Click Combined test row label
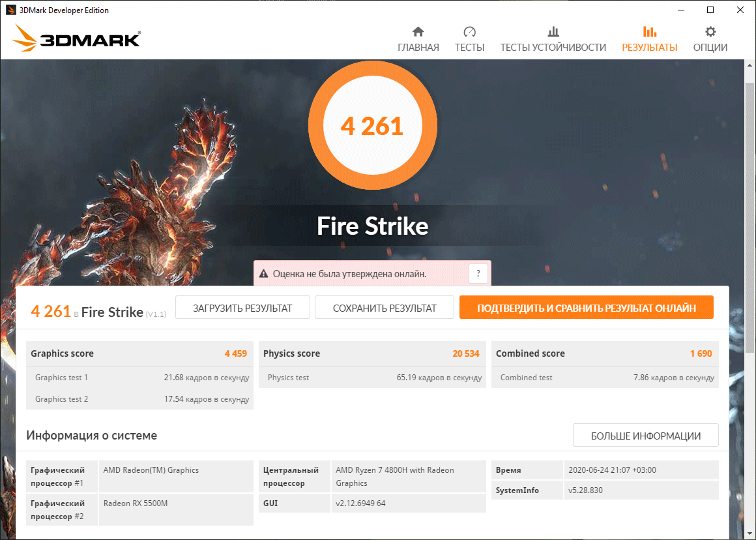Image resolution: width=756 pixels, height=540 pixels. 526,378
